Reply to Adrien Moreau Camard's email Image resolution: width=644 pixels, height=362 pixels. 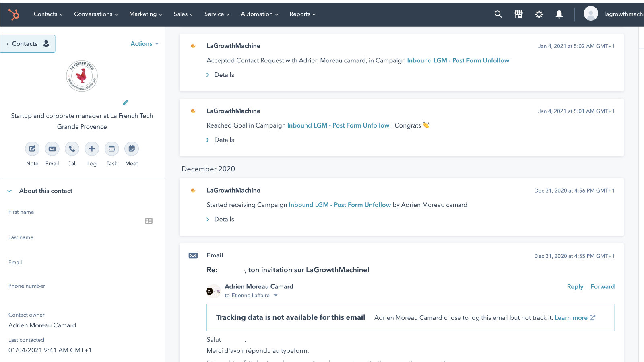pyautogui.click(x=575, y=286)
